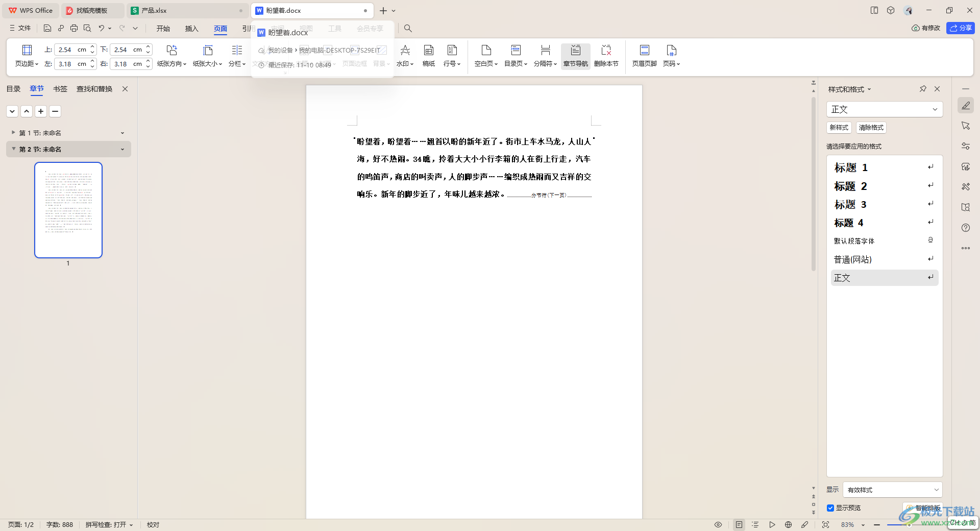
Task: Open zoom percentage dropdown arrow
Action: 863,525
